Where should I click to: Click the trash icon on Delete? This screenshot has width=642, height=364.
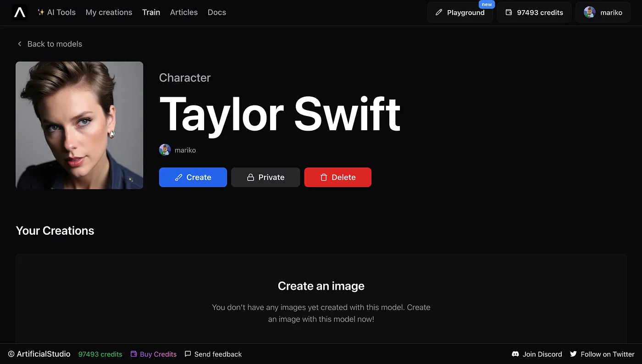tap(324, 177)
